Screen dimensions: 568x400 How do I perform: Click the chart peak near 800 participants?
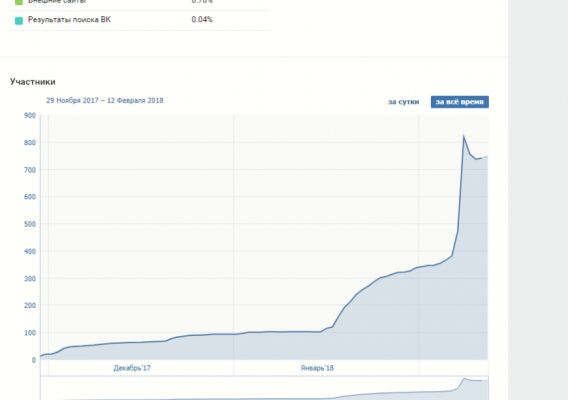coord(464,136)
